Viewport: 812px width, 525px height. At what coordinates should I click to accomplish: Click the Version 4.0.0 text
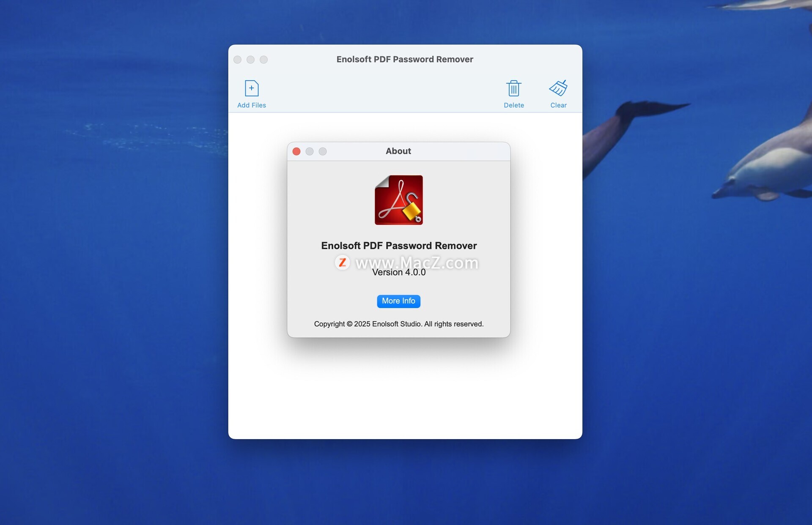[399, 272]
